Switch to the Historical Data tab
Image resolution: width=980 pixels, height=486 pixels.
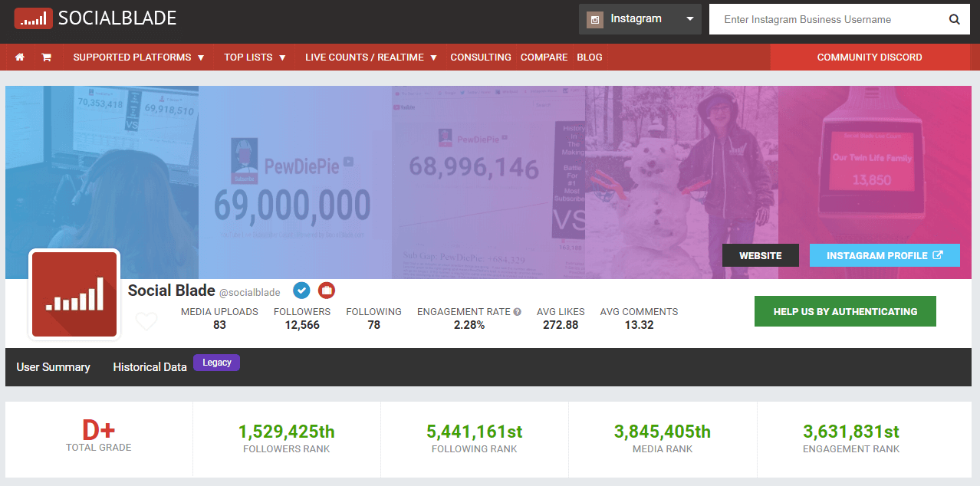pos(150,367)
